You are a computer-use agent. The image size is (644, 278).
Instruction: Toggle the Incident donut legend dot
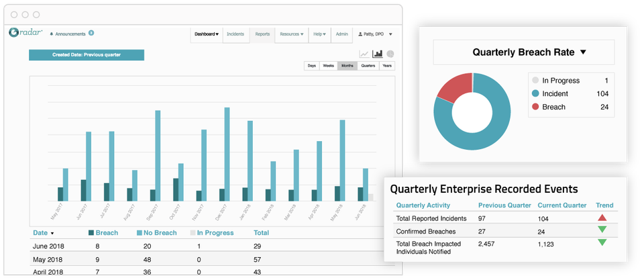(535, 94)
